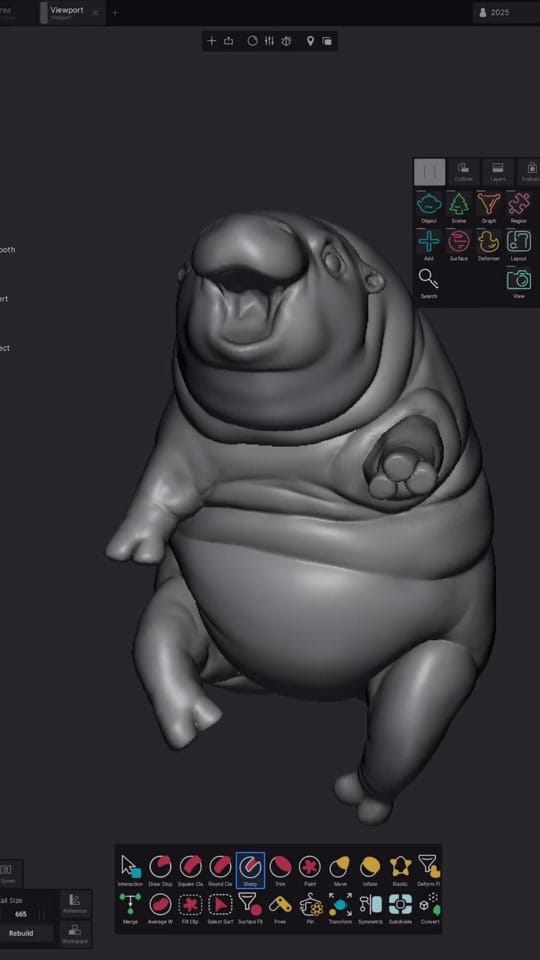Switch to the Evaluate palette tab
The width and height of the screenshot is (540, 960).
(530, 172)
